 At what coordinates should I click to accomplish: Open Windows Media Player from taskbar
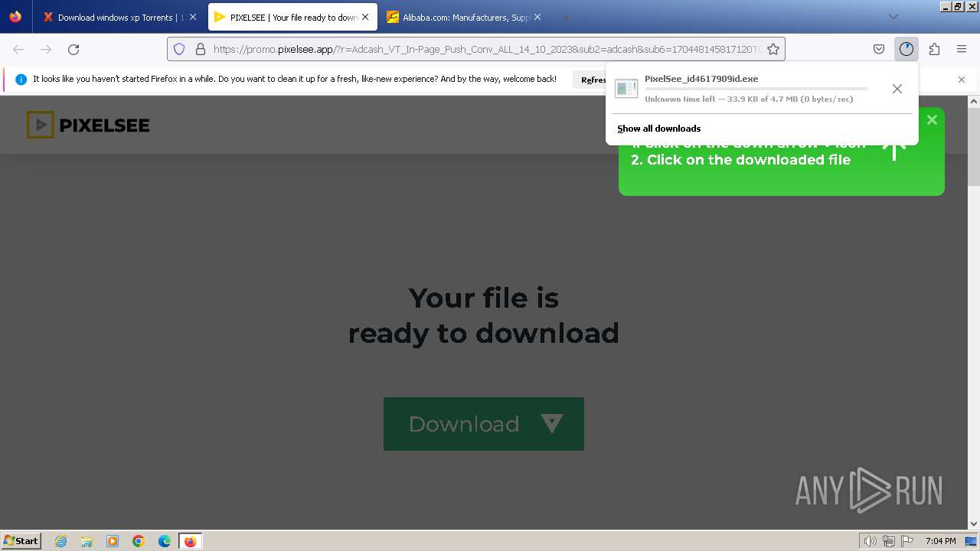tap(113, 541)
